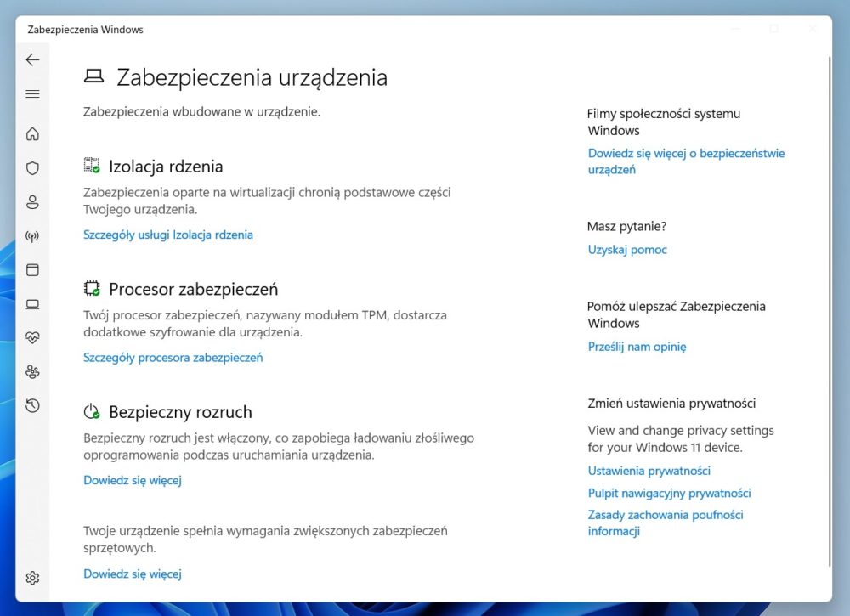
Task: Click Zmień ustawienia prywatności heading
Action: 671,403
